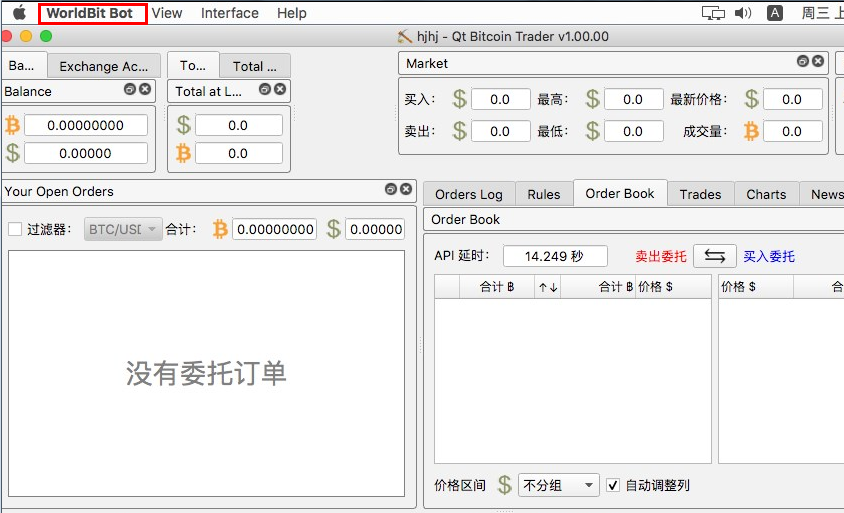This screenshot has width=844, height=513.
Task: Close the Total at L... panel
Action: point(280,90)
